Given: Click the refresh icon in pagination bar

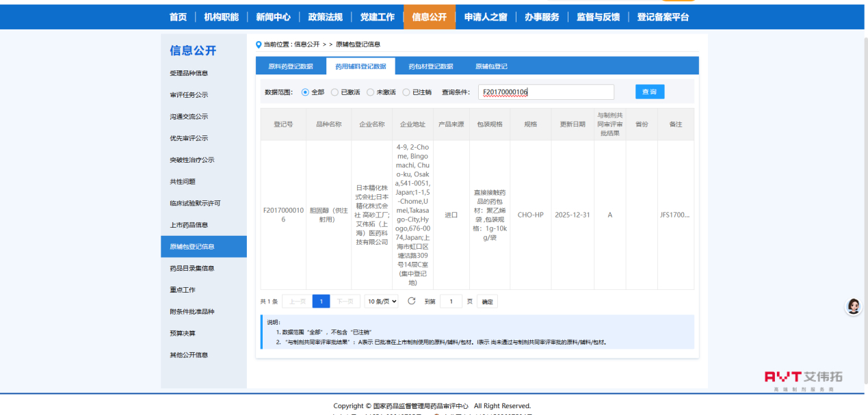Looking at the screenshot, I should 411,301.
